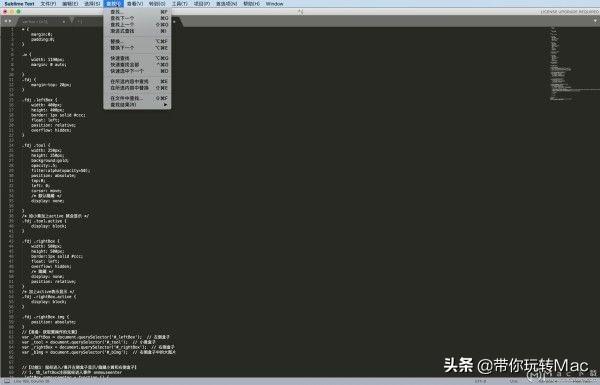
Task: Open the 项目(P) menu
Action: 202,4
